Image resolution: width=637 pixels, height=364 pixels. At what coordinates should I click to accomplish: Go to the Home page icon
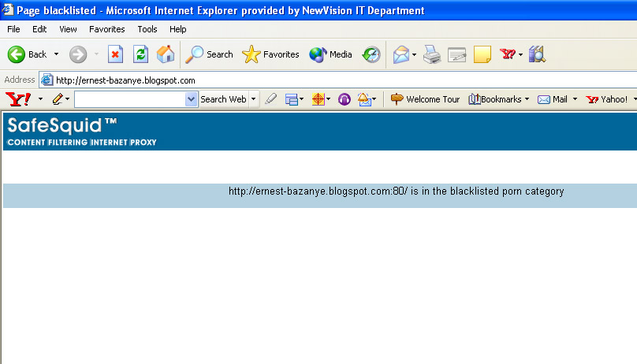(166, 54)
